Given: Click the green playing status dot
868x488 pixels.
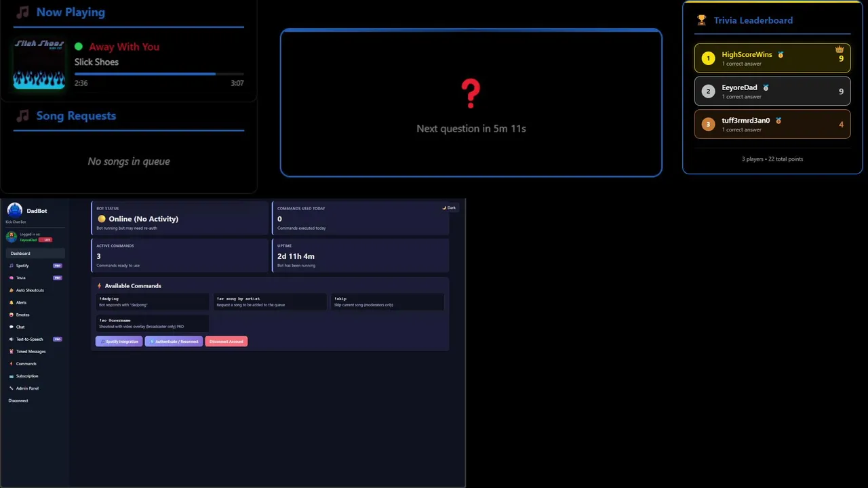Looking at the screenshot, I should point(79,47).
